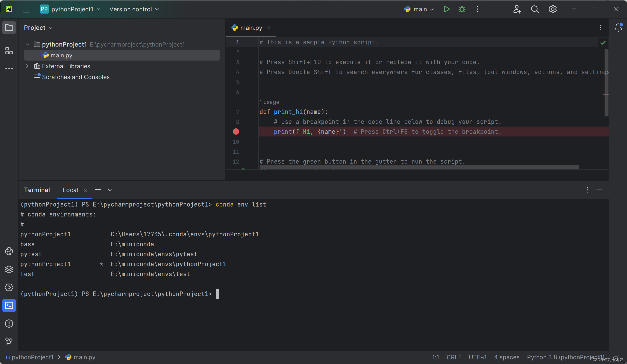Open the Structure tool window
This screenshot has height=364, width=627.
9,51
